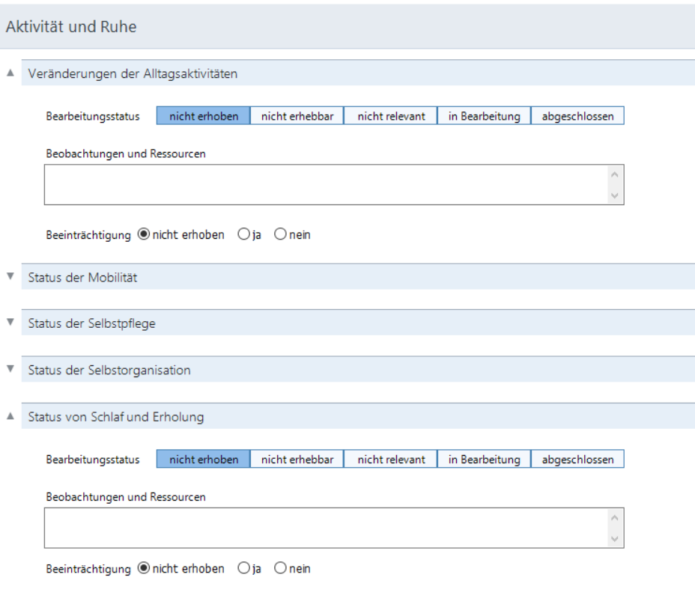
Task: Open the Status der Mobilität section header
Action: [358, 277]
